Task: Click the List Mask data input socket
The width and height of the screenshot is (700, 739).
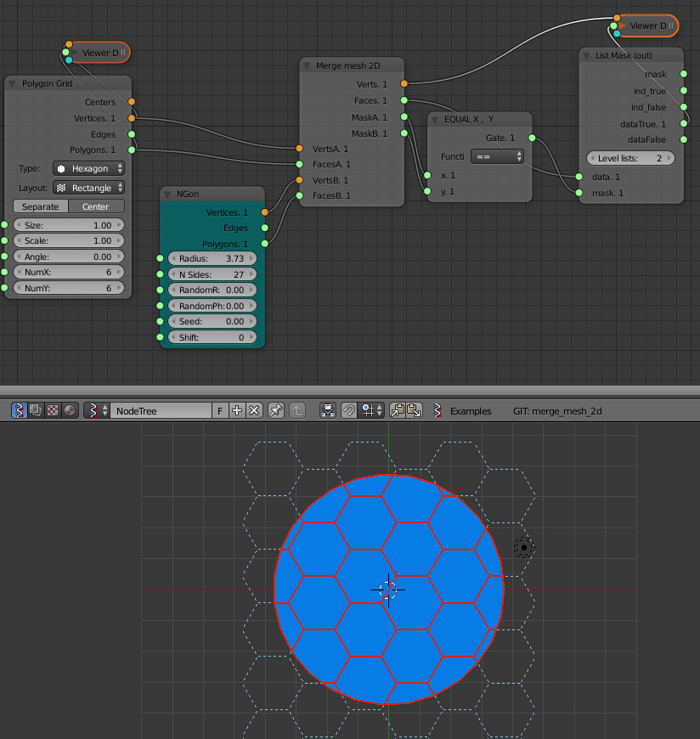Action: [x=579, y=177]
